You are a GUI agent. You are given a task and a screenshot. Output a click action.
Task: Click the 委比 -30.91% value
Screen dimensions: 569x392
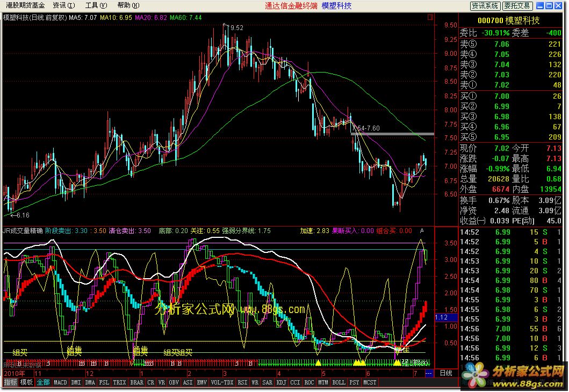click(x=496, y=33)
